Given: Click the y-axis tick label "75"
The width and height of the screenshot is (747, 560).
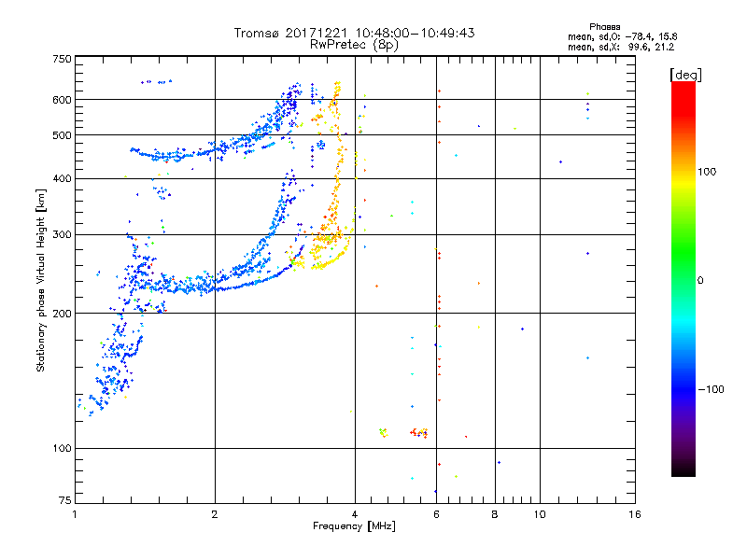Looking at the screenshot, I should [65, 500].
